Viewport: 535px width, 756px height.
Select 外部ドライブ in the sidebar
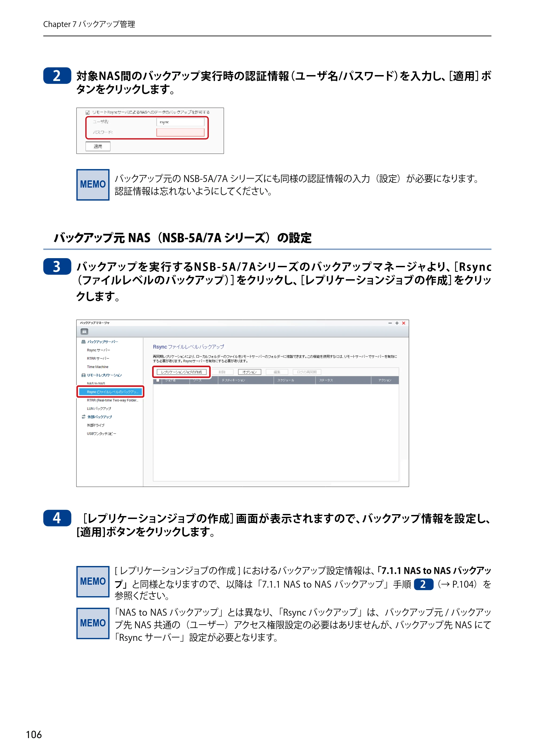click(x=95, y=425)
